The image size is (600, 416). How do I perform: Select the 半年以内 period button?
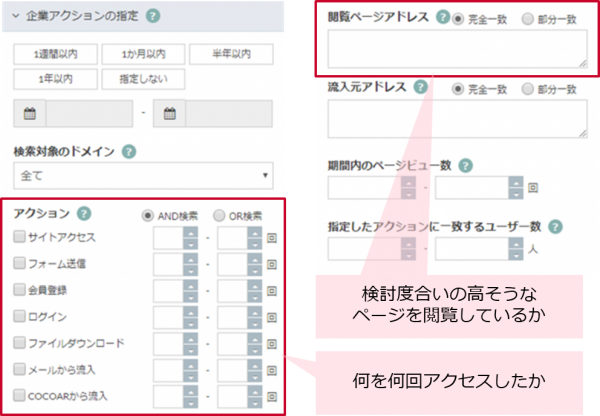[231, 54]
